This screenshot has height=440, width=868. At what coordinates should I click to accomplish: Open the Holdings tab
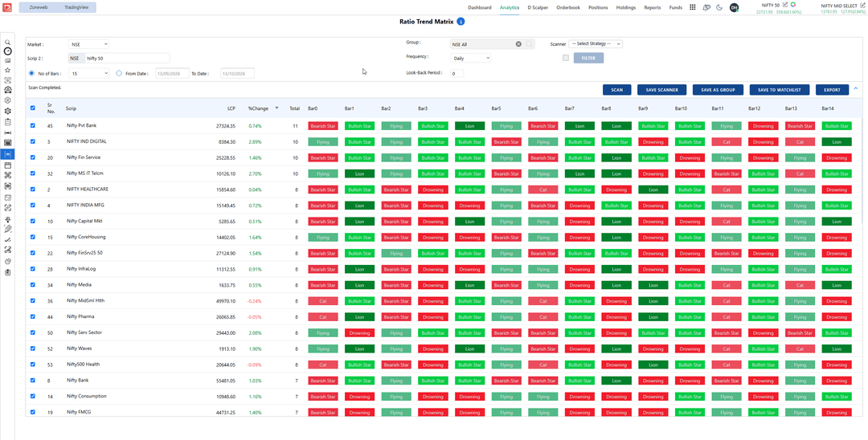pyautogui.click(x=625, y=8)
